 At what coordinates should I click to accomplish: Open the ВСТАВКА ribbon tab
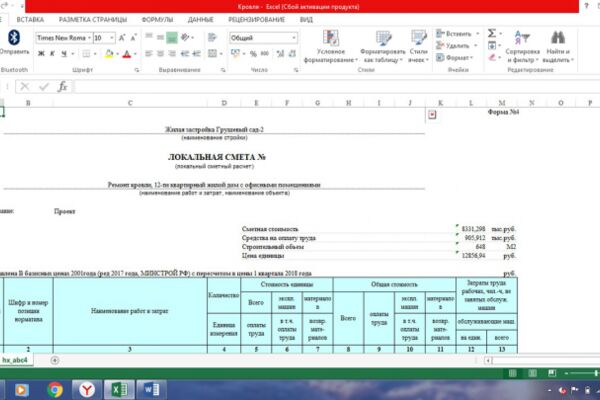(x=30, y=20)
